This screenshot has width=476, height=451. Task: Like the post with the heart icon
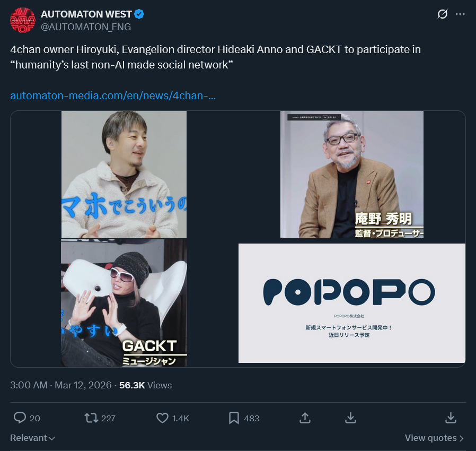pos(162,418)
